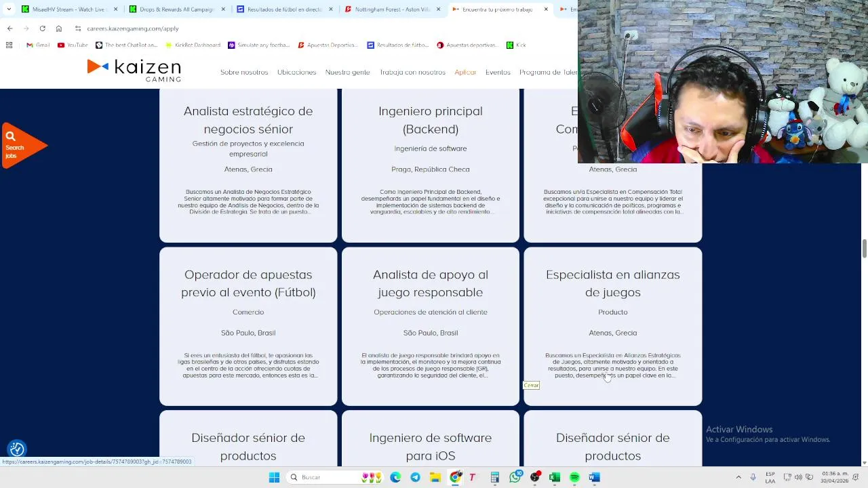This screenshot has height=488, width=868.
Task: Open the volume icon in system tray
Action: (x=798, y=477)
